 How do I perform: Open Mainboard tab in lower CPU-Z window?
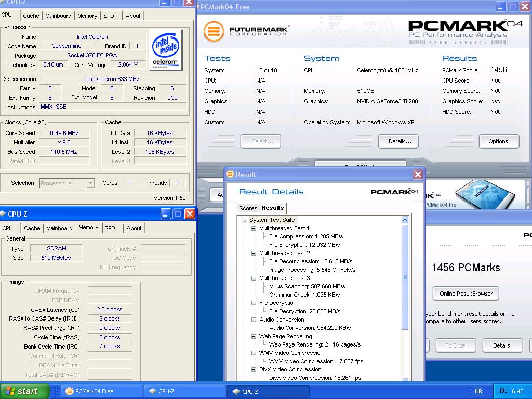(59, 228)
